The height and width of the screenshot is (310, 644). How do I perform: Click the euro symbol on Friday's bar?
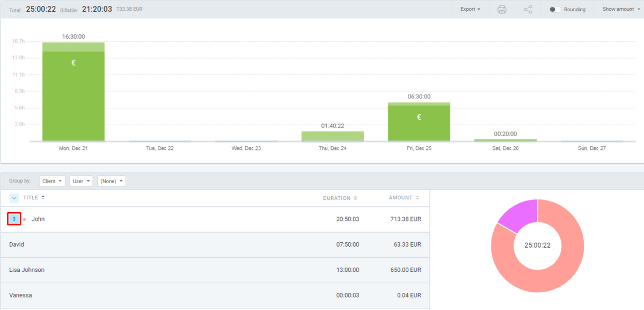point(419,117)
